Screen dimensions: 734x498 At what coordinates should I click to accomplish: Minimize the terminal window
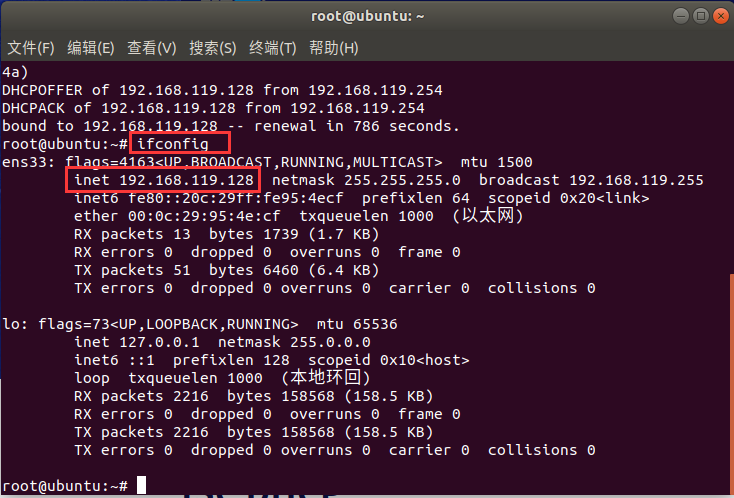coord(681,16)
